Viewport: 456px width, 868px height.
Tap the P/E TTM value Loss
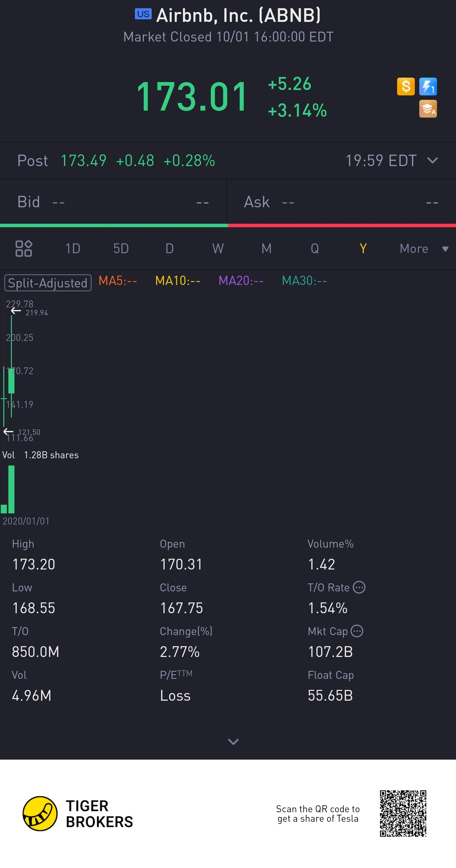tap(175, 696)
